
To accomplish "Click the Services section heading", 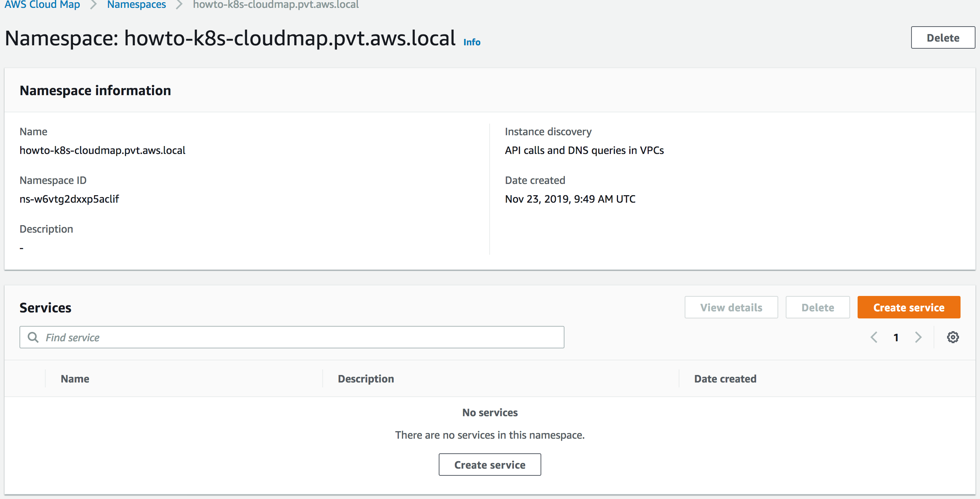I will coord(45,307).
